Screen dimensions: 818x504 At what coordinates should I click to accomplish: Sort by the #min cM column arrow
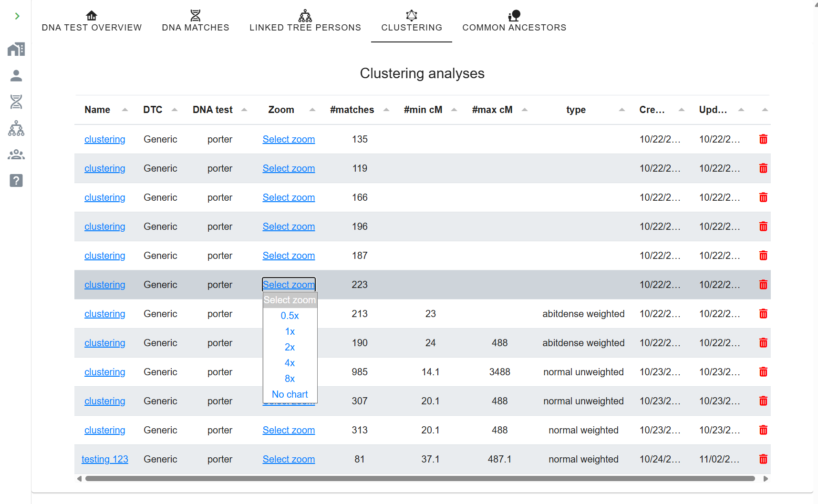(454, 110)
